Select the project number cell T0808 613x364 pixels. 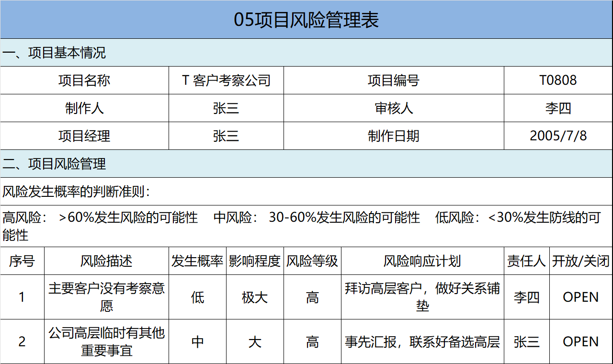(x=558, y=80)
